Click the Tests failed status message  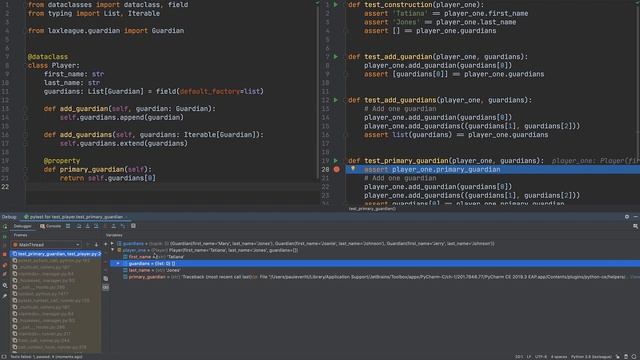click(46, 357)
